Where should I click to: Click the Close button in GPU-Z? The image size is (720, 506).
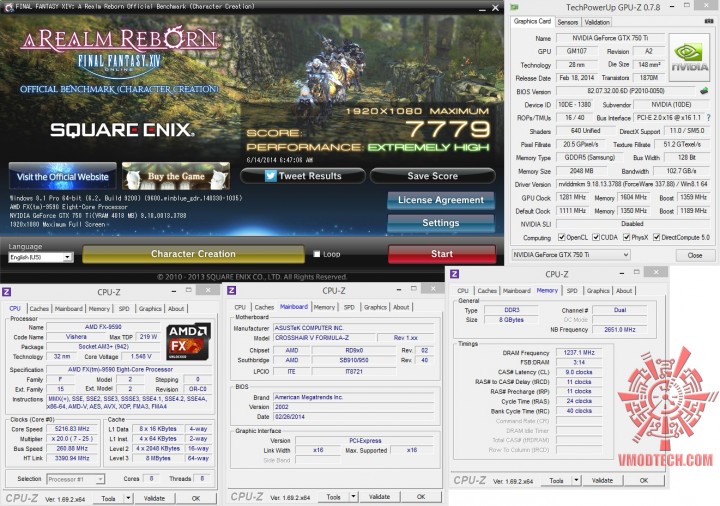[x=695, y=255]
